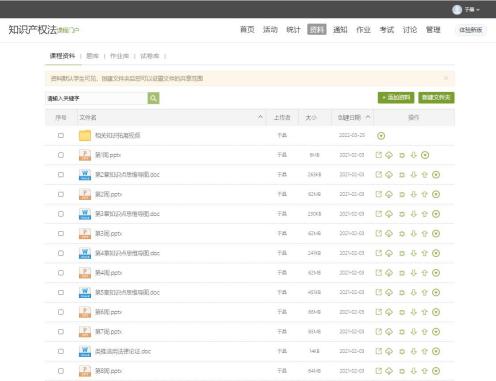
Task: Click the open-in-new-window icon for 第5章 doc row
Action: point(379,292)
